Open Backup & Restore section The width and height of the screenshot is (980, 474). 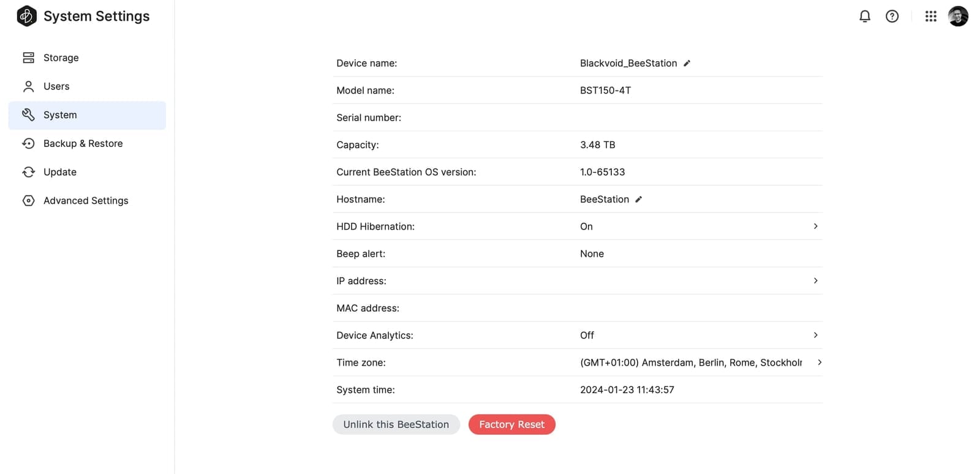pos(87,143)
